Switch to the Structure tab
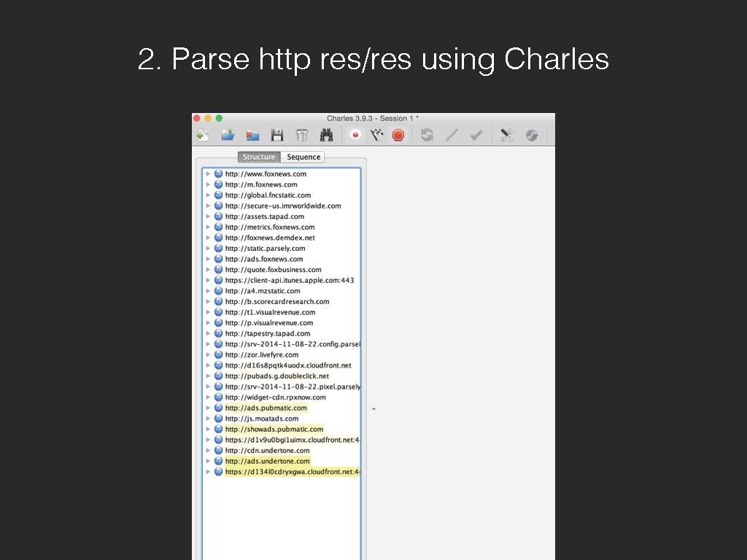 (259, 157)
